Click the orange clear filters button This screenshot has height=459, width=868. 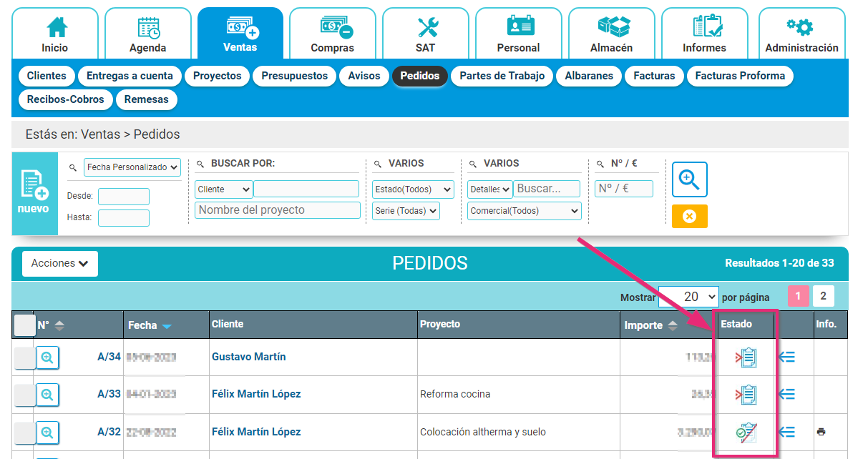[x=689, y=216]
